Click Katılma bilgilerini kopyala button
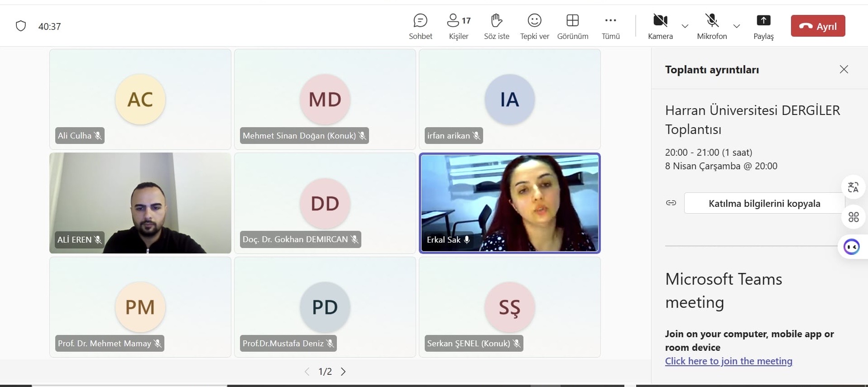Viewport: 868px width, 387px height. (764, 203)
